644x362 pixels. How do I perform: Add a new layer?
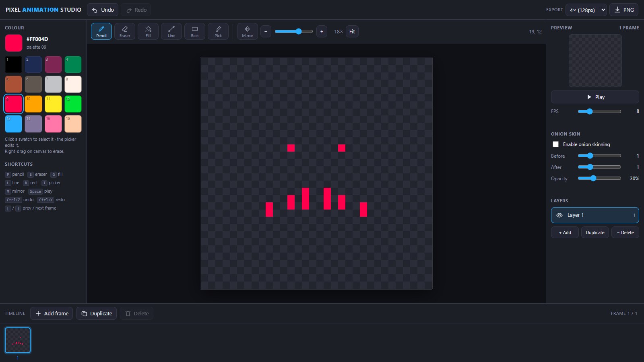click(x=565, y=232)
